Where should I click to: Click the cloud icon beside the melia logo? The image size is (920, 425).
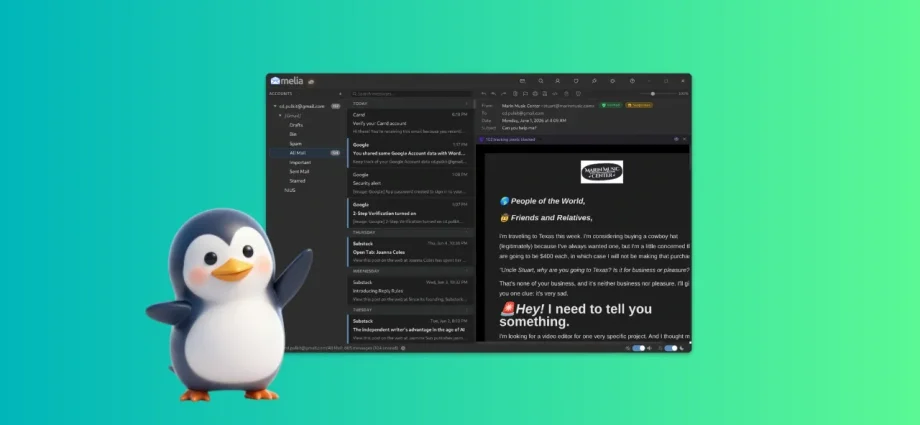[x=311, y=82]
